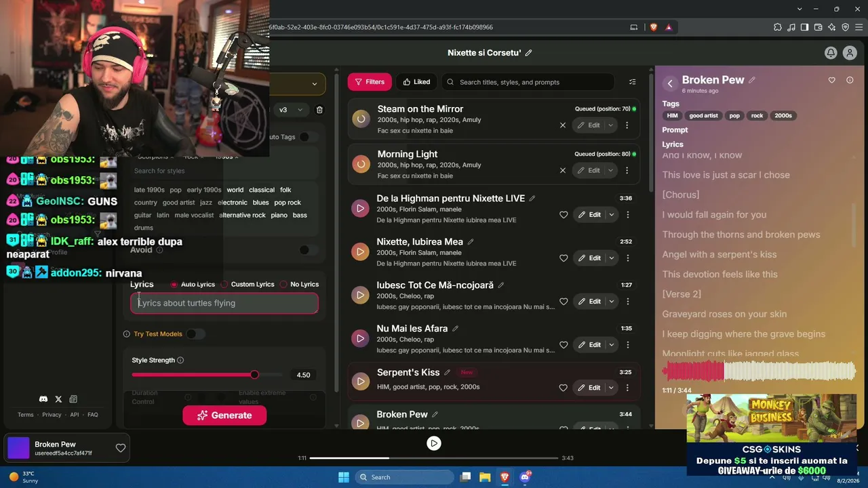Open more options for Serpent's Kiss
868x488 pixels.
click(x=627, y=388)
